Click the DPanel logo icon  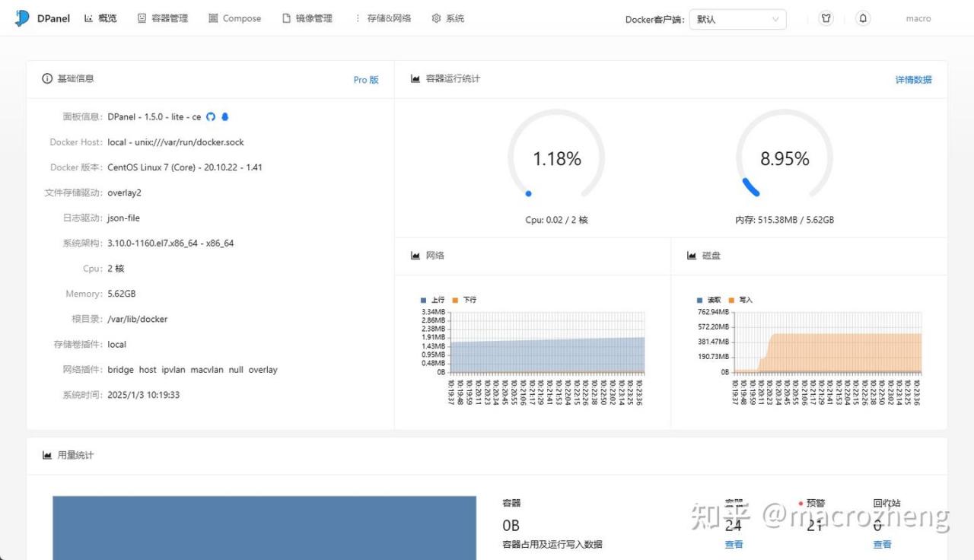tap(21, 18)
